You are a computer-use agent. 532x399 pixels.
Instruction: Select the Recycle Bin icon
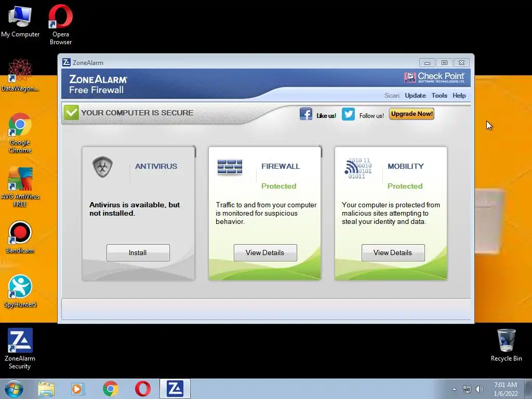point(506,345)
